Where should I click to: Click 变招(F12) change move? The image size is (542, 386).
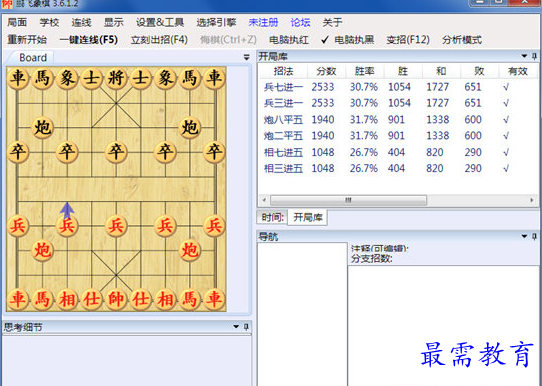[x=408, y=40]
